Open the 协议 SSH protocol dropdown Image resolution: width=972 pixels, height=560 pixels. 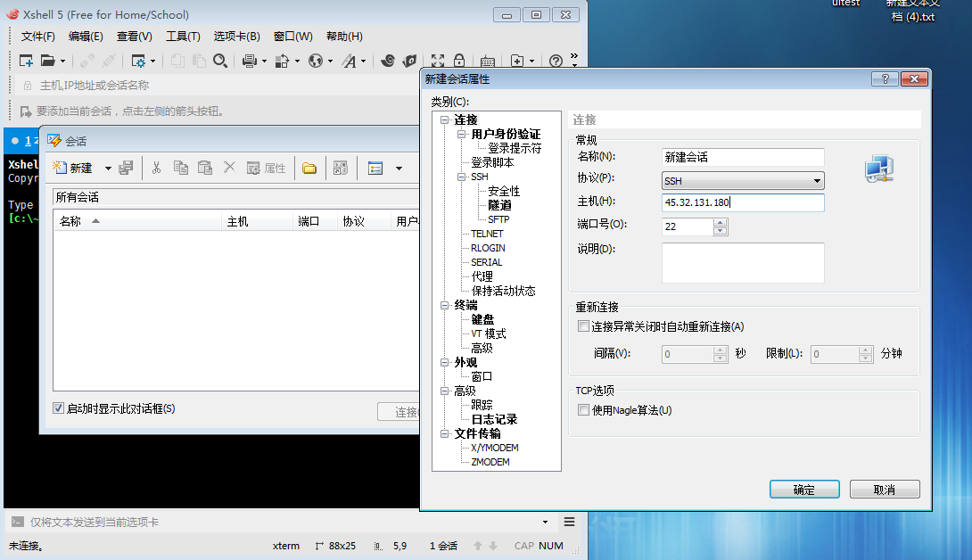[743, 181]
